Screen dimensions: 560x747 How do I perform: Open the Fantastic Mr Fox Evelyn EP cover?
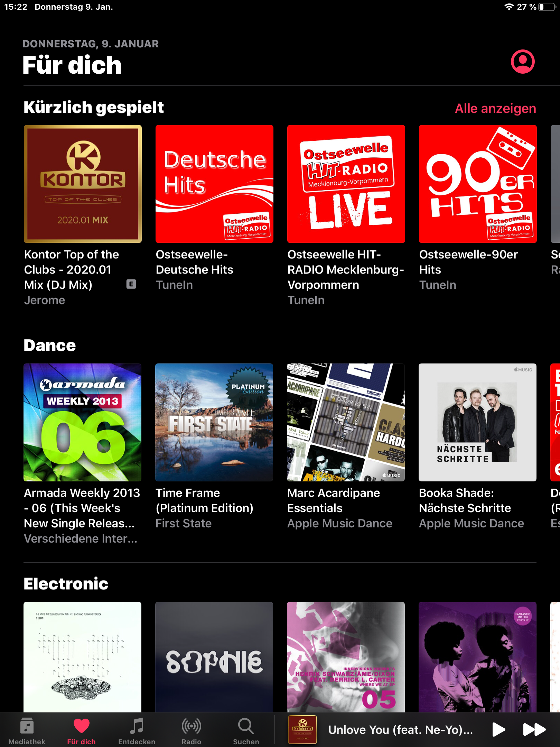point(477,657)
